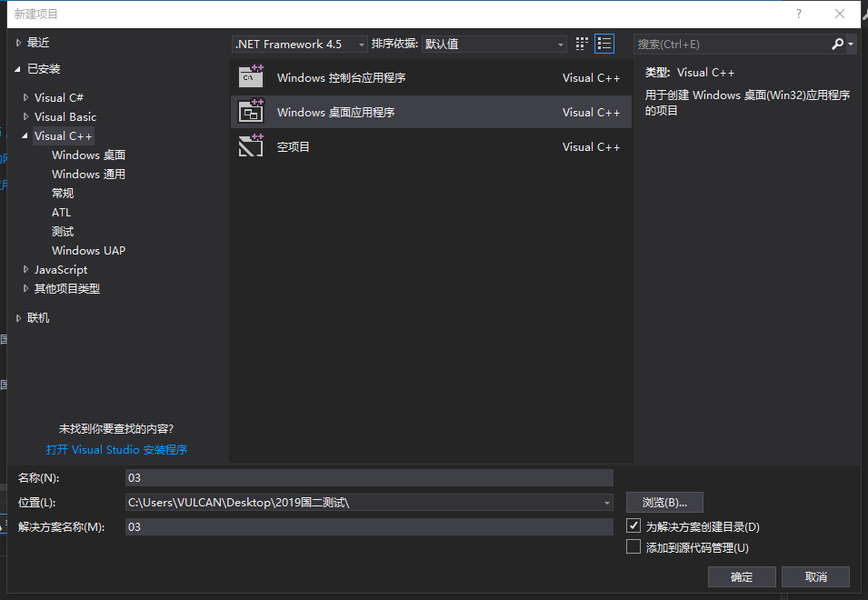Click the 空项目 template icon
Viewport: 868px width, 600px height.
251,146
